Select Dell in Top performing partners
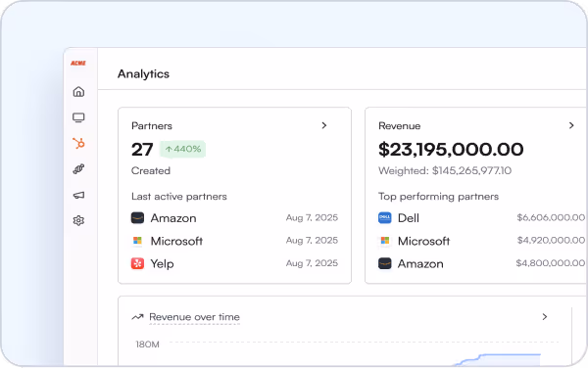This screenshot has width=588, height=368. (x=409, y=218)
